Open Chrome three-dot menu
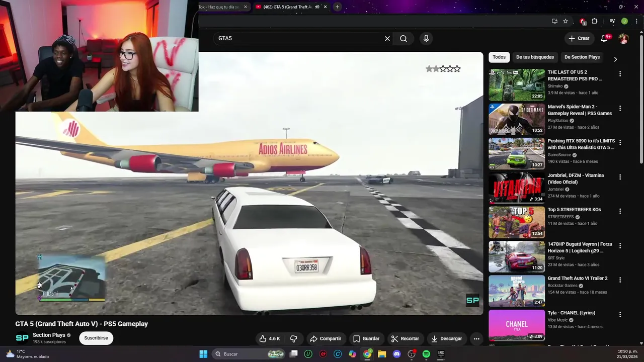This screenshot has width=644, height=362. (x=637, y=21)
